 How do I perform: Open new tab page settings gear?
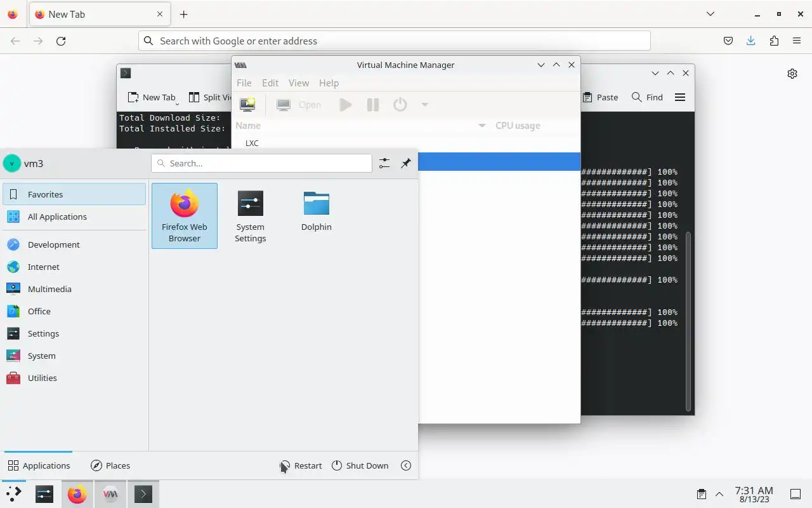click(x=792, y=74)
